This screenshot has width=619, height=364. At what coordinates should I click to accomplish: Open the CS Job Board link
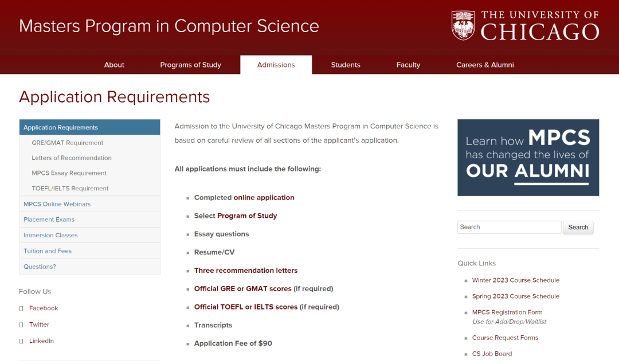(492, 354)
